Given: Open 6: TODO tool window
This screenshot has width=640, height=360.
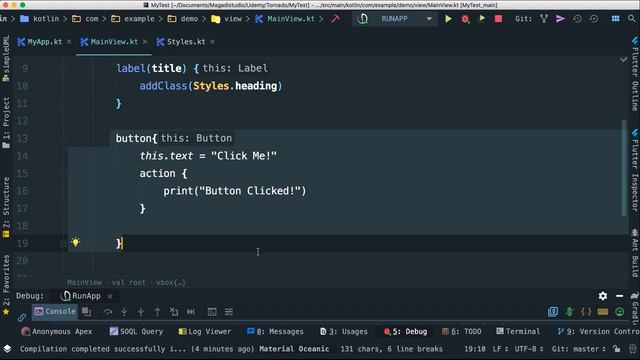Looking at the screenshot, I should click(x=462, y=331).
